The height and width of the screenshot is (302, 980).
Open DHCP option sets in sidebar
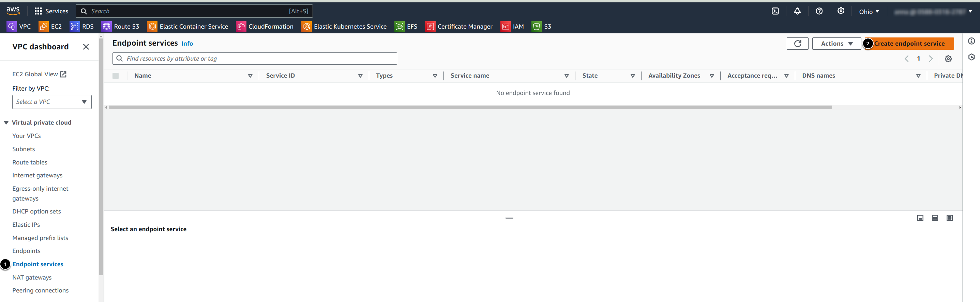pos(36,211)
